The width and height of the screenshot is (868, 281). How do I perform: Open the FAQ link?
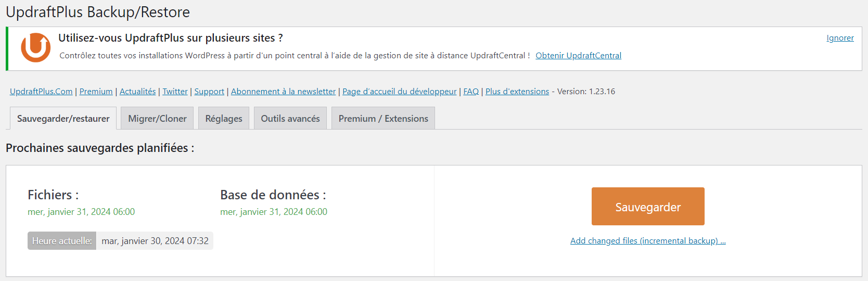(471, 92)
